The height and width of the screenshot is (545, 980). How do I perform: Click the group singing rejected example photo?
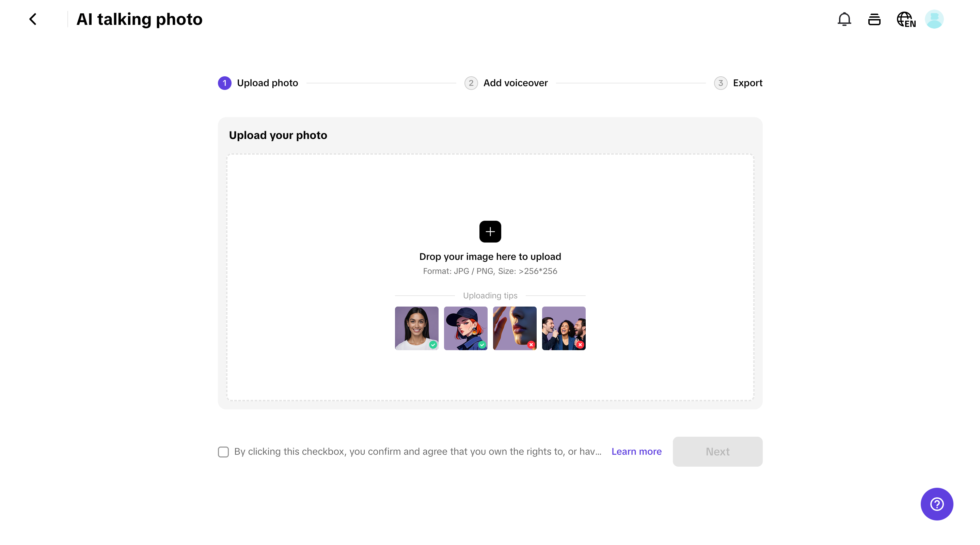(564, 328)
